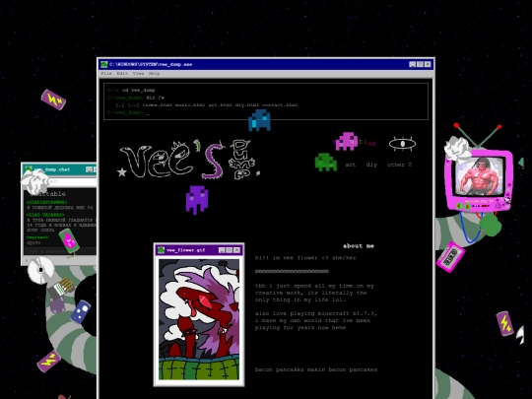Click 'contact.html' in the terminal listing
The width and height of the screenshot is (532, 399).
280,104
